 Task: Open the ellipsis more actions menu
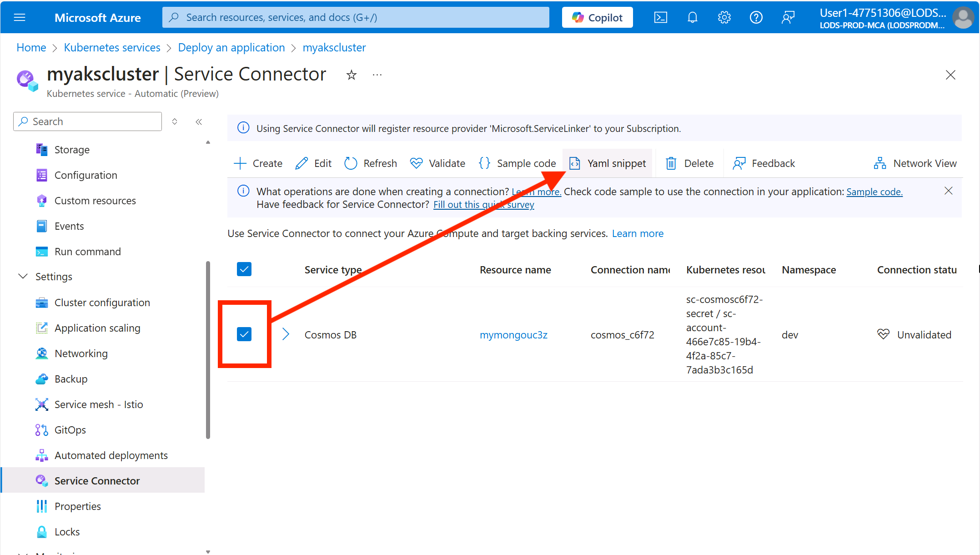coord(377,75)
